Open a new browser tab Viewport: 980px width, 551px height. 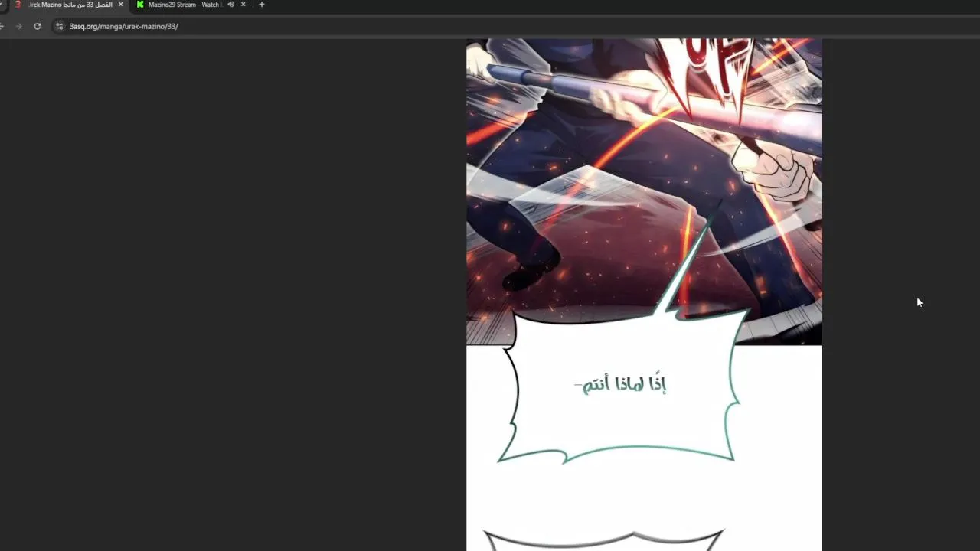(x=262, y=5)
